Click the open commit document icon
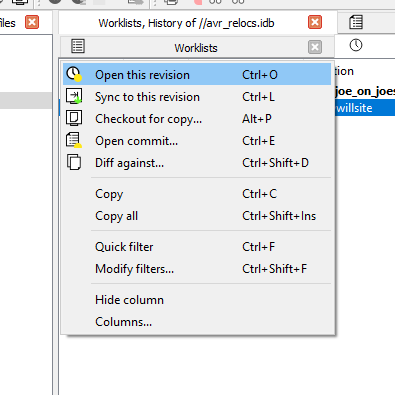395x395 pixels. (x=74, y=140)
